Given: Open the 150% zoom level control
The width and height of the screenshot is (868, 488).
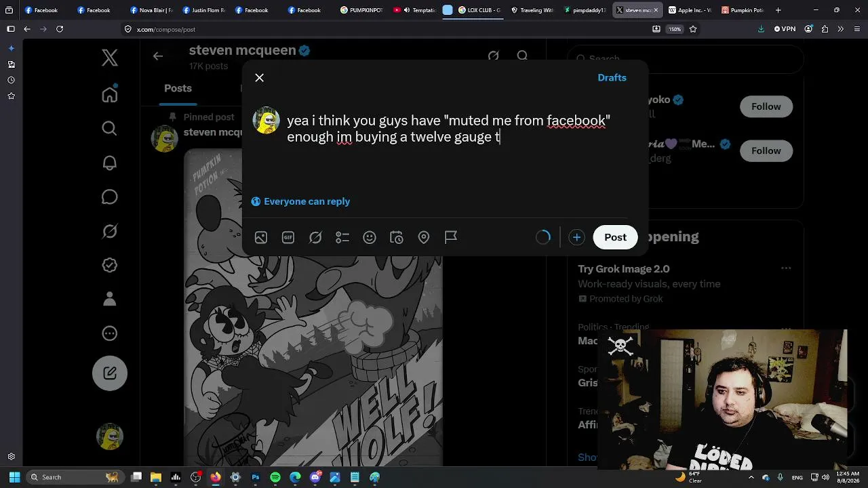Looking at the screenshot, I should pos(675,29).
